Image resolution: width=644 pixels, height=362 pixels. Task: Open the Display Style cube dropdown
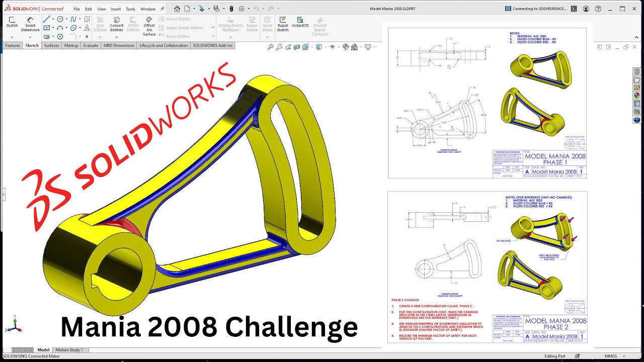coord(326,47)
